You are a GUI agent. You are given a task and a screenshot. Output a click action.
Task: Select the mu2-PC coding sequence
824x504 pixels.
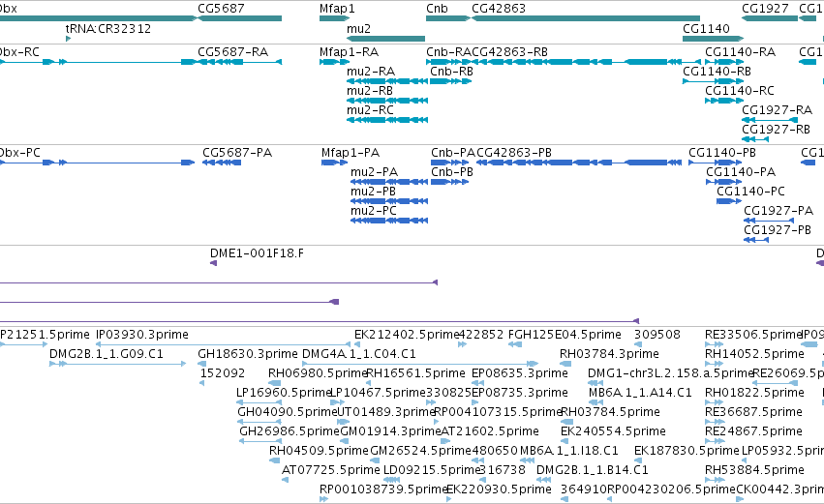pyautogui.click(x=389, y=221)
